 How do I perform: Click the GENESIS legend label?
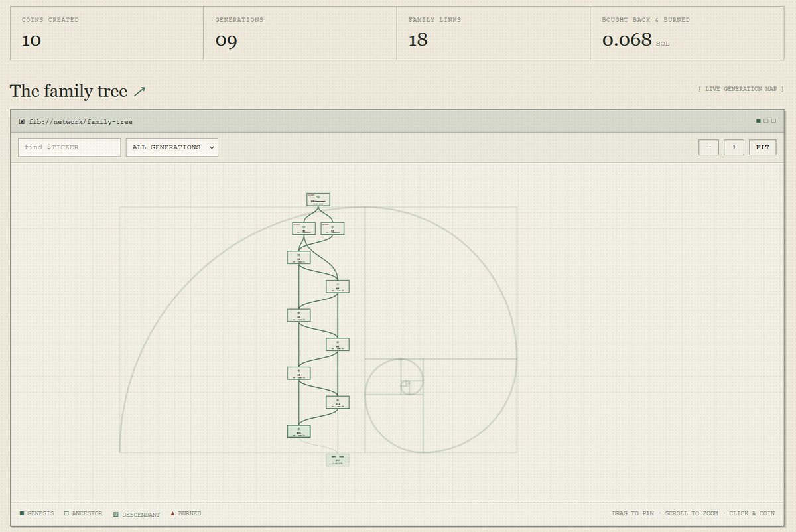point(41,513)
